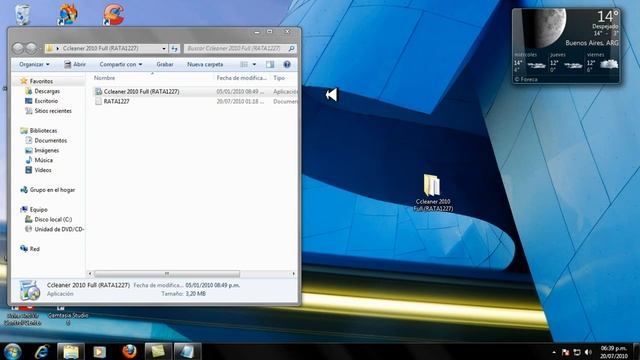Switch to Windows Explorer taskbar button
640x360 pixels.
click(71, 351)
